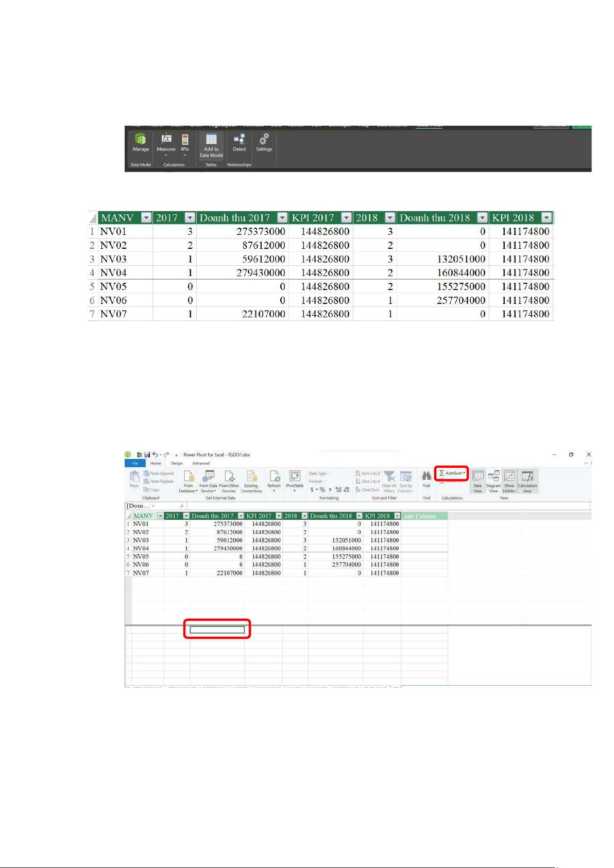Viewport: 614px width, 868px height.
Task: Switch to Diagram View
Action: point(493,476)
